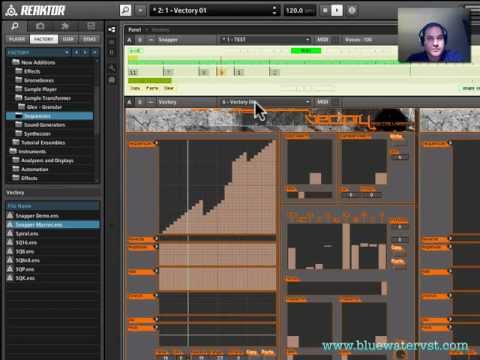Toggle the browser magnifier button in top toolbar
Image resolution: width=480 pixels, height=360 pixels.
point(125,10)
